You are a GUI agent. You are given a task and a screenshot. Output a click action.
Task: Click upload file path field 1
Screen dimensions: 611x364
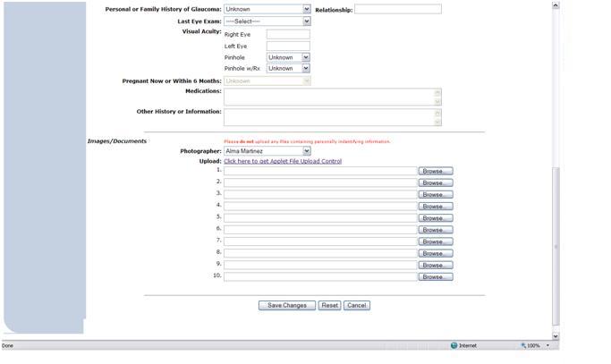coord(320,171)
